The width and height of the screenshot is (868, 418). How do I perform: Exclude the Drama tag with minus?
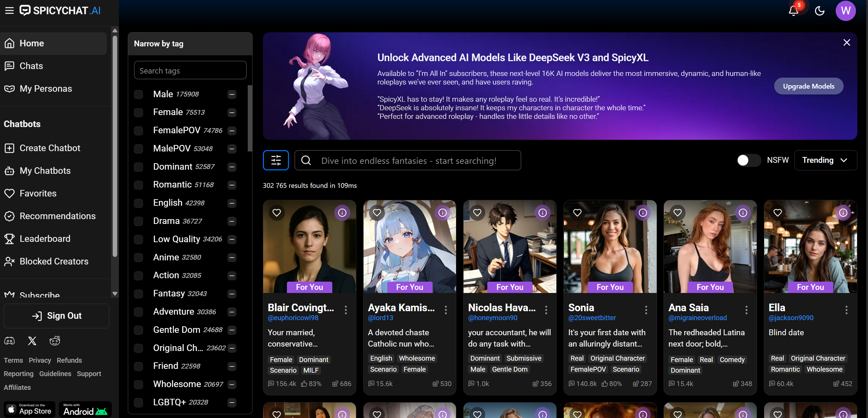(232, 221)
